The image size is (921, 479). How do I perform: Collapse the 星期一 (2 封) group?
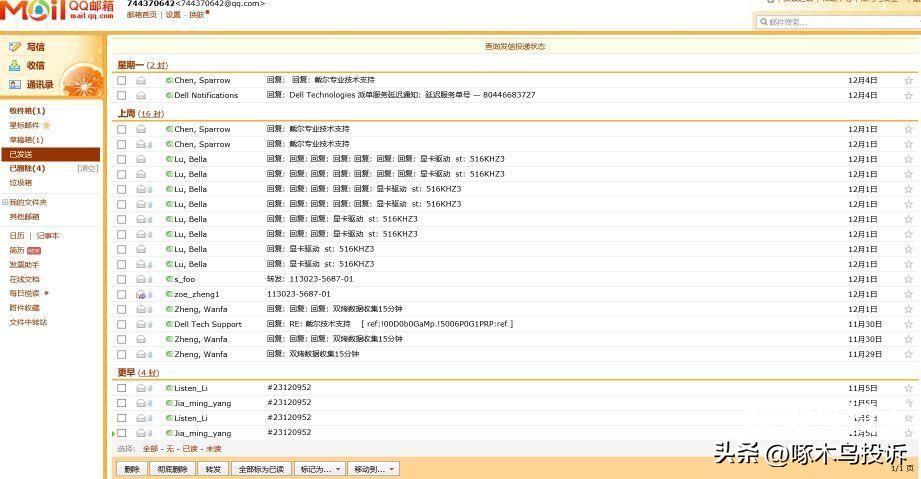[x=142, y=65]
